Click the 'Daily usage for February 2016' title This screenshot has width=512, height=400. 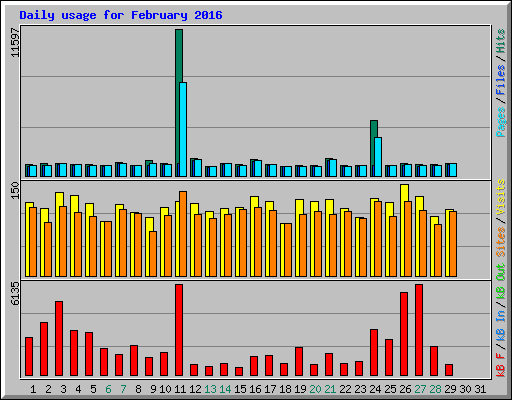pos(121,15)
